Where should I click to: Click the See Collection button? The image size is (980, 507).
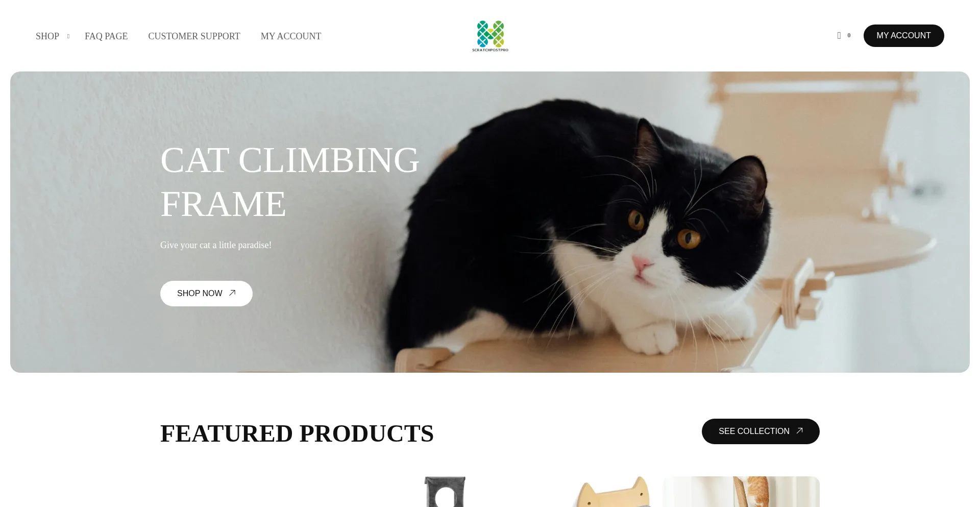(761, 431)
